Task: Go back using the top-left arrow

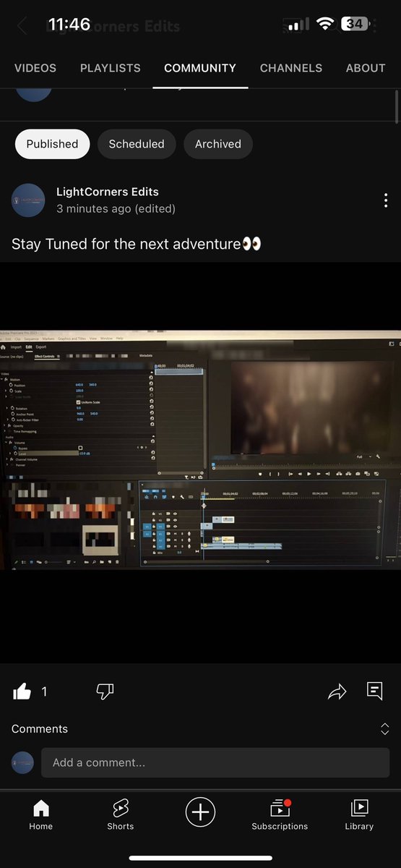Action: pos(22,27)
